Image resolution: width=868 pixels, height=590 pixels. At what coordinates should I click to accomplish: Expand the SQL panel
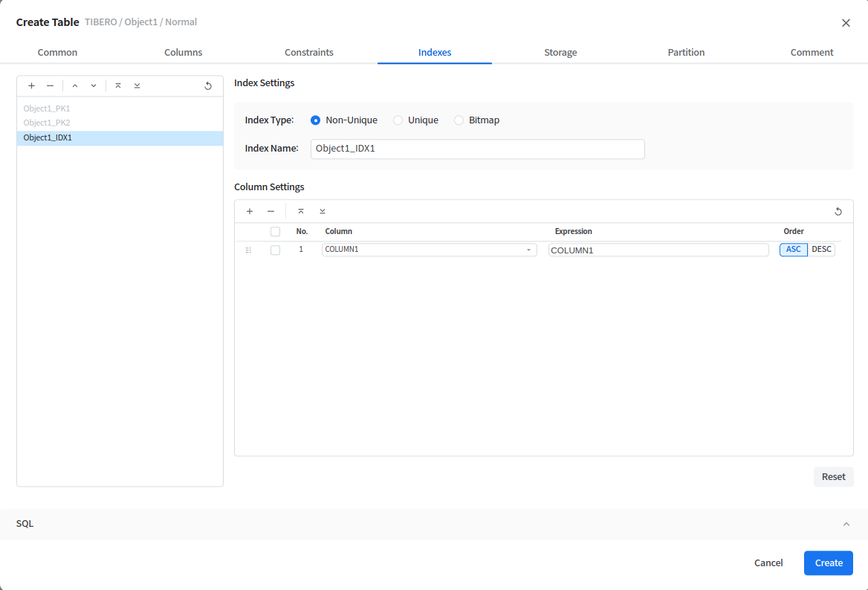pos(846,524)
